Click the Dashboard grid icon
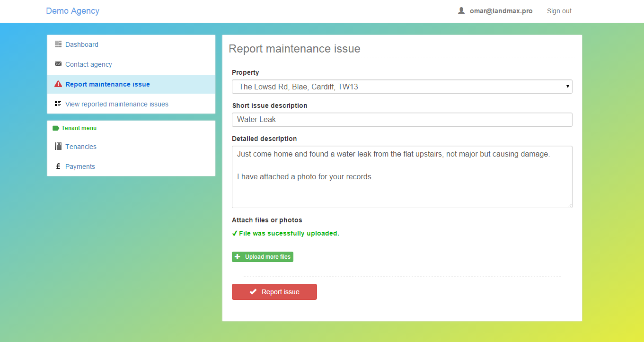Viewport: 644px width, 342px height. [x=58, y=44]
